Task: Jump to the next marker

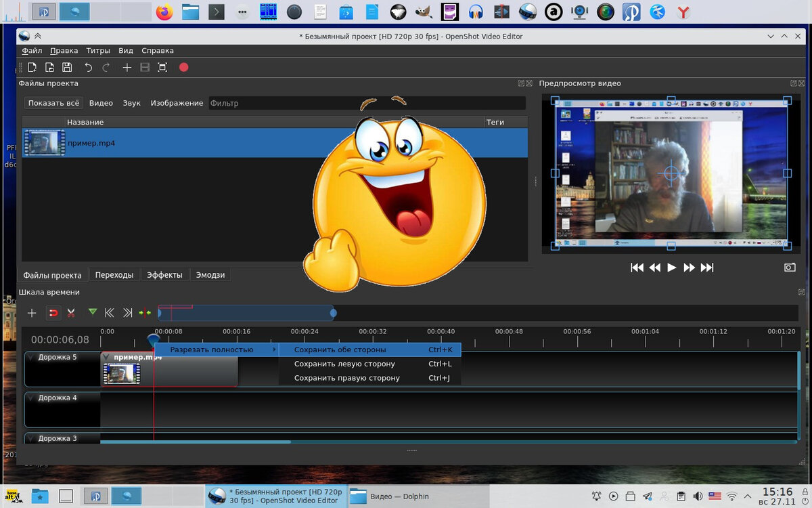Action: 127,313
